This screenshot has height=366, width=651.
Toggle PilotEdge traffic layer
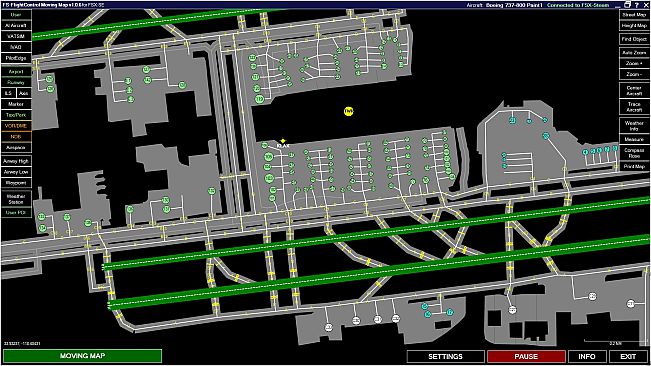[16, 58]
